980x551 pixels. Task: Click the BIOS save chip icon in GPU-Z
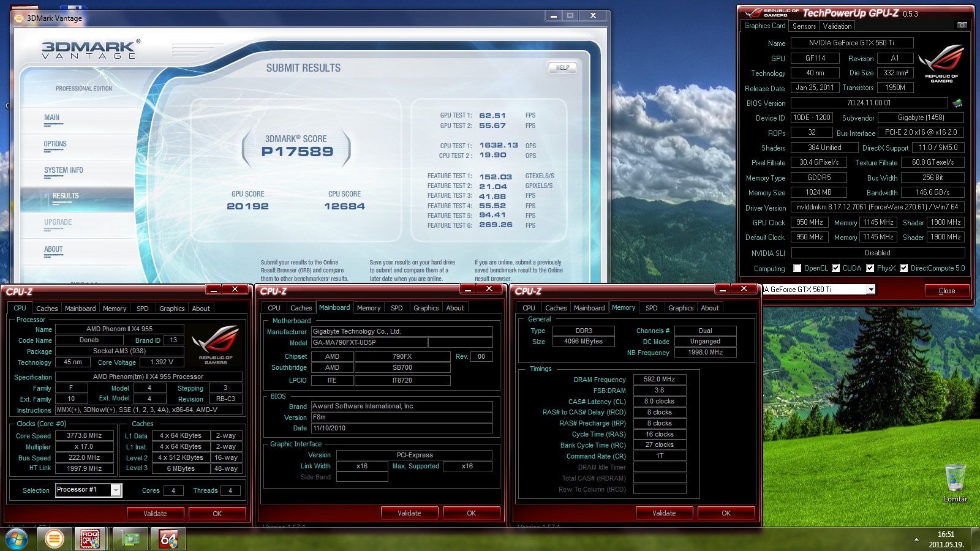[x=957, y=103]
